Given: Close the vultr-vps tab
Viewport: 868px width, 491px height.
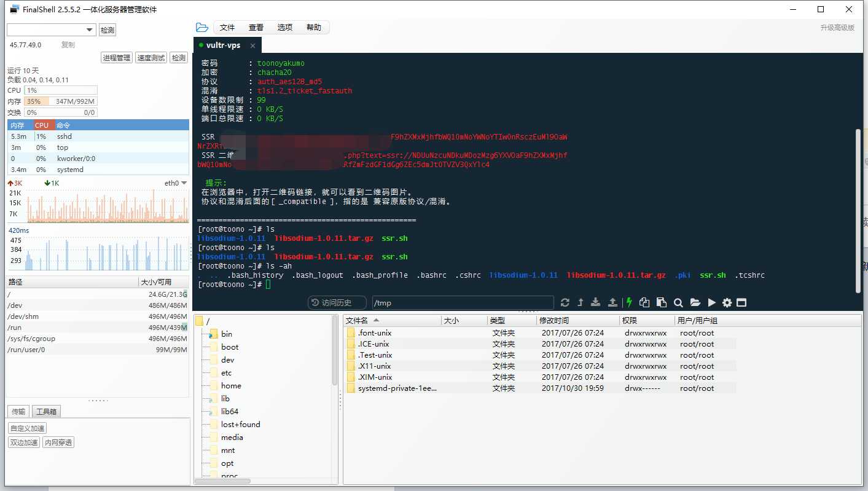Looking at the screenshot, I should click(x=253, y=45).
